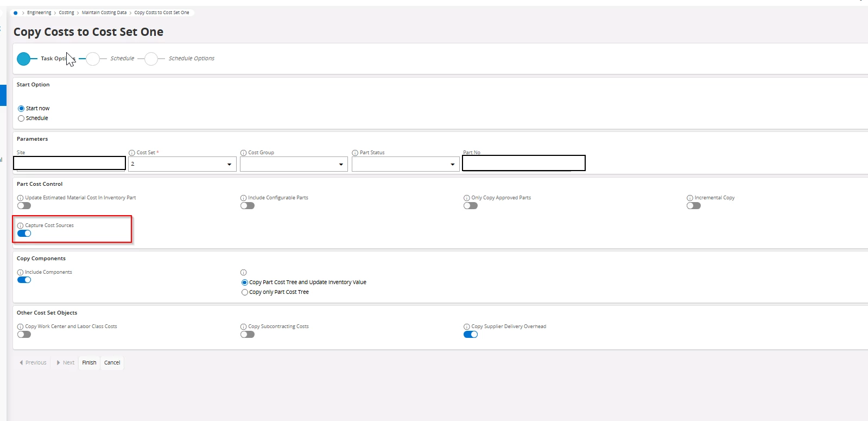Cancel the copy costs task
The image size is (868, 421).
tap(112, 363)
